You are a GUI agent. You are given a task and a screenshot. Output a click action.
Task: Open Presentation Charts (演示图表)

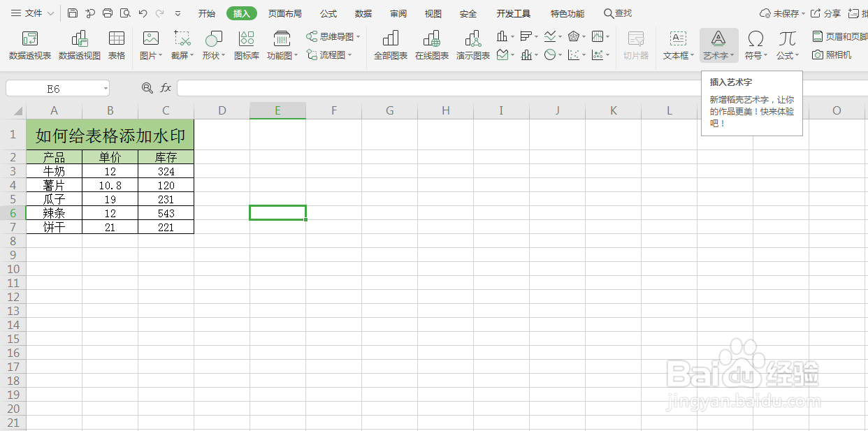(x=473, y=45)
